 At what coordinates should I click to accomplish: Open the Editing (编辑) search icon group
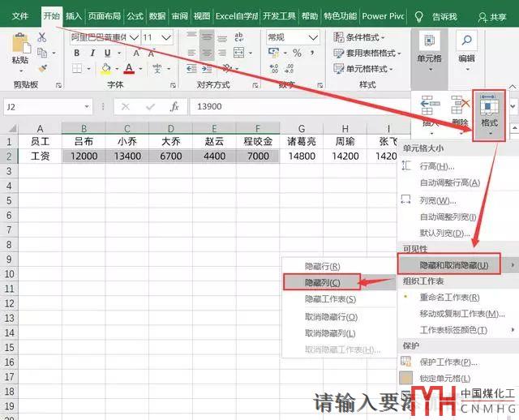[466, 45]
